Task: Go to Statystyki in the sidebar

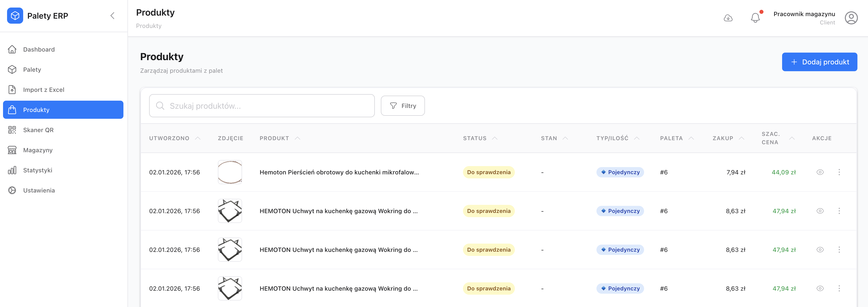Action: coord(37,170)
